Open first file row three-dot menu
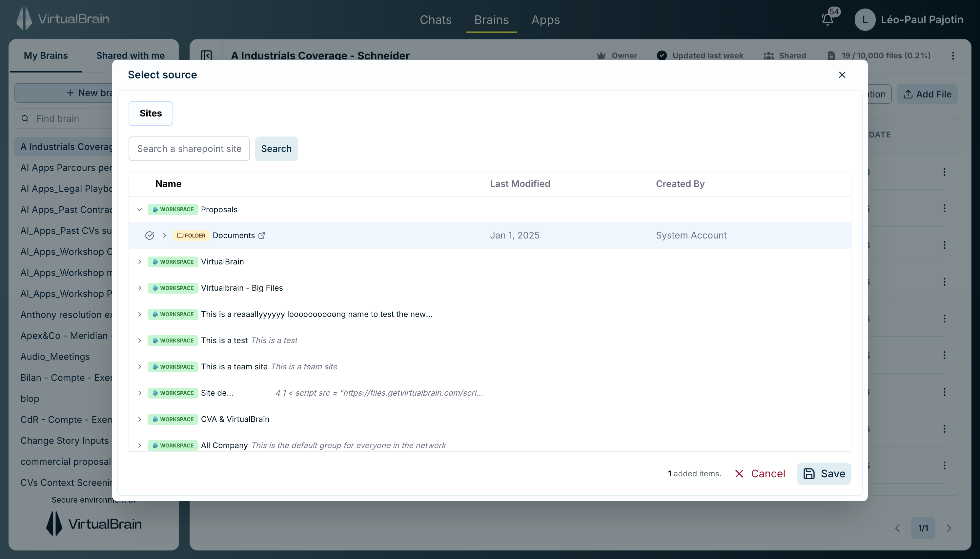Image resolution: width=980 pixels, height=559 pixels. (x=945, y=172)
